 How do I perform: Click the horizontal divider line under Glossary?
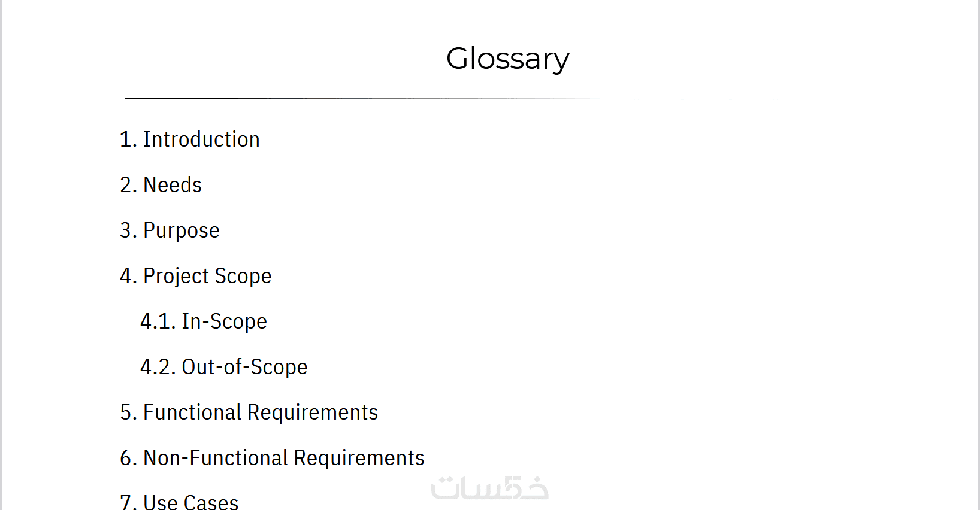coord(502,99)
